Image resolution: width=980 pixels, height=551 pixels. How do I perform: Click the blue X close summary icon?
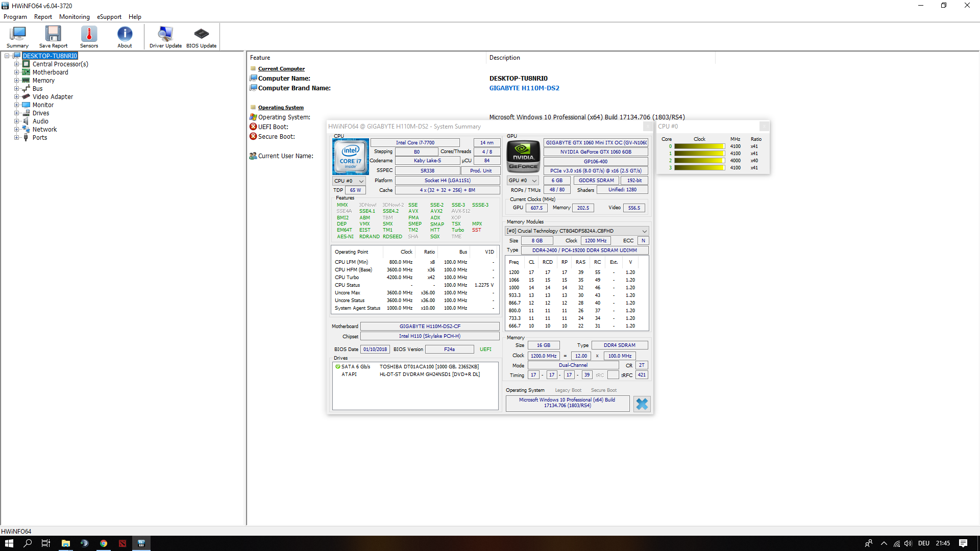point(642,404)
